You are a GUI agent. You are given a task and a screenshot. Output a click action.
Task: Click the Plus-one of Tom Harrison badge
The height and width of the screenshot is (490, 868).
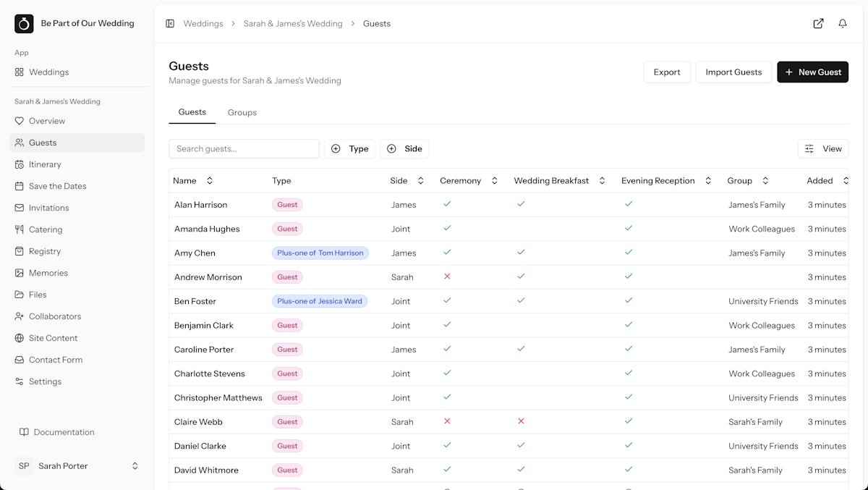(320, 253)
